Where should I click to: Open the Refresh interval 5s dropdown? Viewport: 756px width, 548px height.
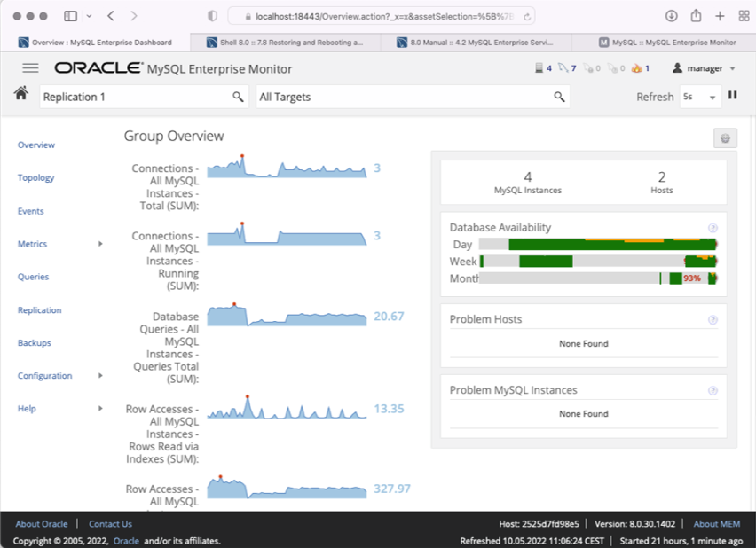coord(701,97)
